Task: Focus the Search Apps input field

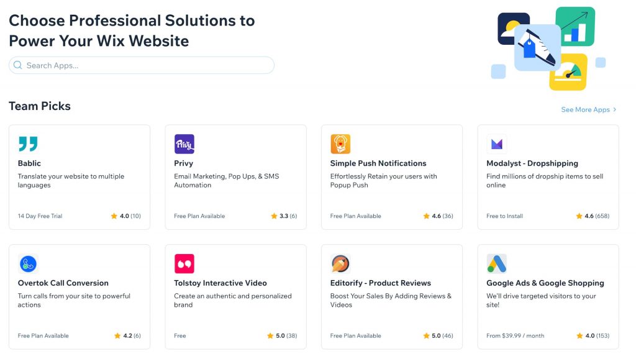Action: point(142,65)
